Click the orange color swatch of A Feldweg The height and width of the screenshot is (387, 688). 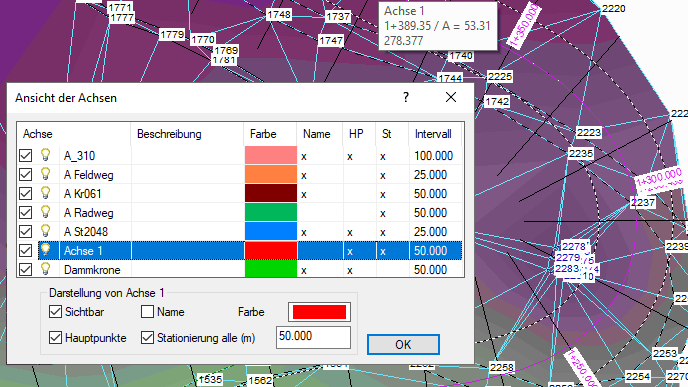click(271, 174)
